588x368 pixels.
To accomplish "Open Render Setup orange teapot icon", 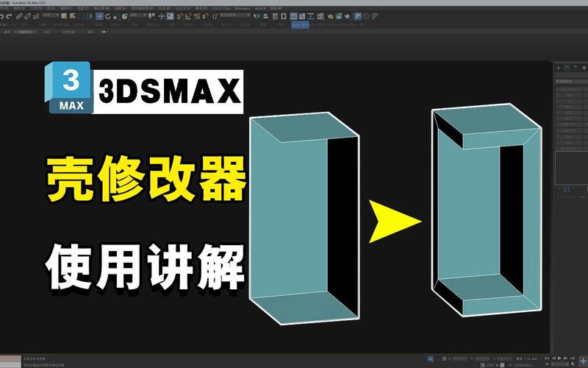I will click(330, 16).
